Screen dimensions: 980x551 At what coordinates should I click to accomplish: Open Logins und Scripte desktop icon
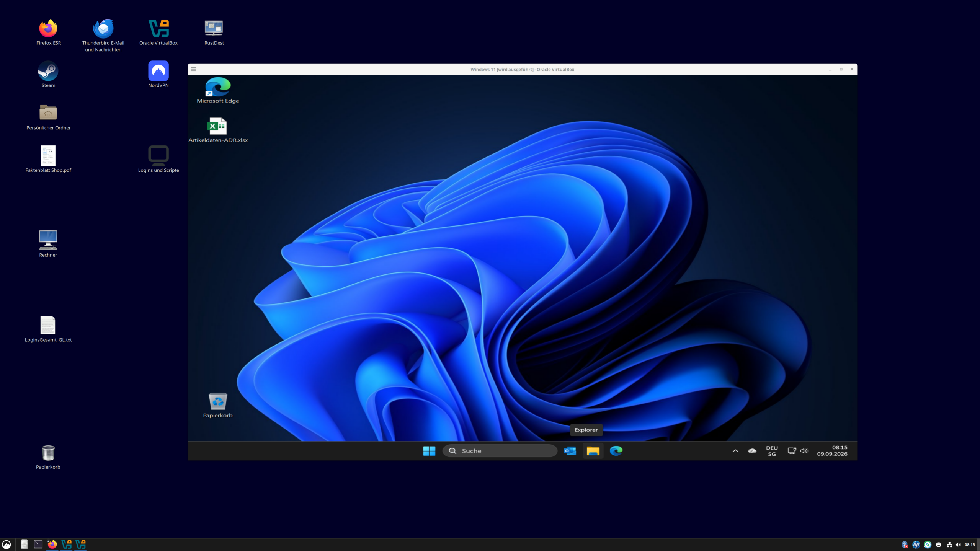(158, 160)
